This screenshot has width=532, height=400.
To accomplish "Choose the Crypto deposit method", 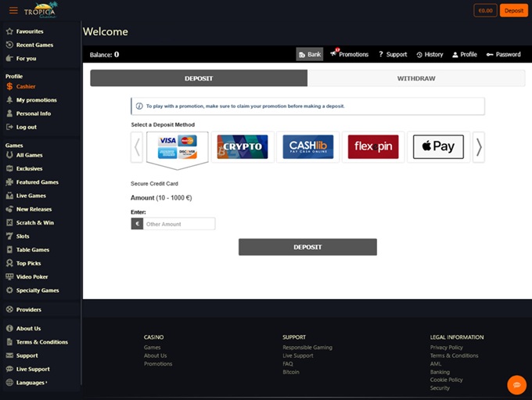I will 242,146.
